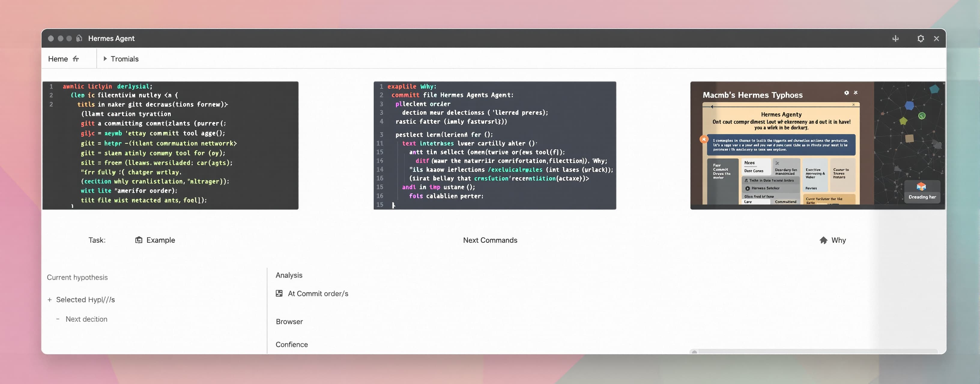Select the teal pentagon node in the graph

(934, 89)
